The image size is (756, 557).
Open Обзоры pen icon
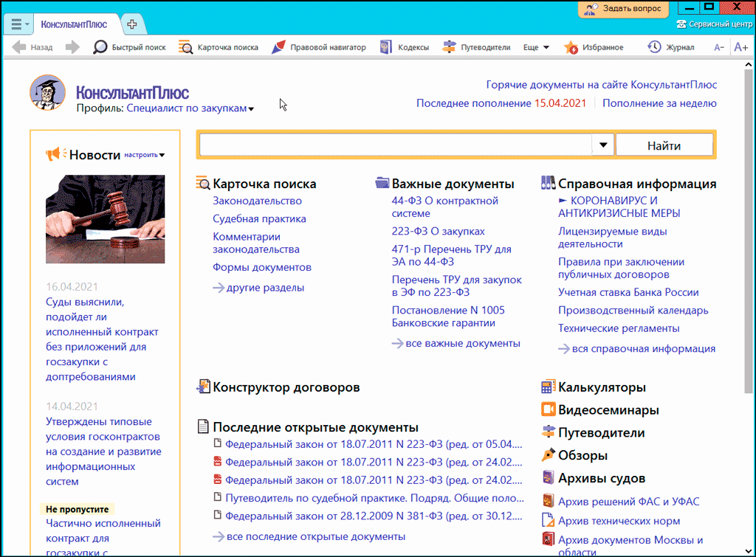click(549, 455)
